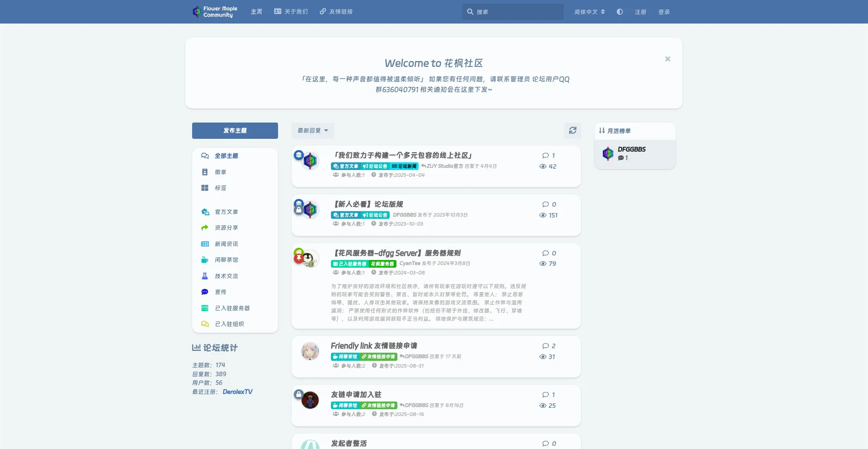Open the DerolexTV user profile link
The image size is (868, 449).
(237, 392)
